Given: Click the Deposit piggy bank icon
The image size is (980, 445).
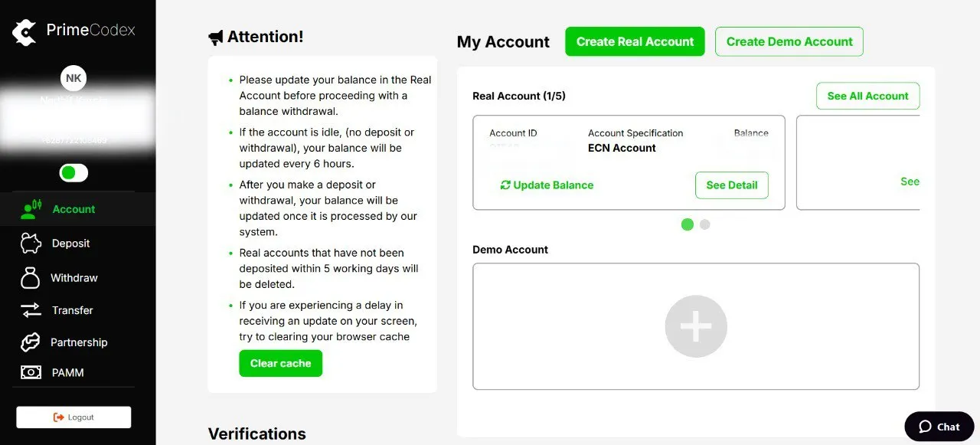Looking at the screenshot, I should (31, 244).
